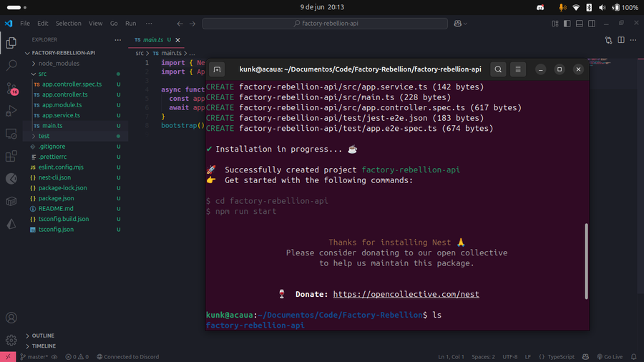Show more menu items ellipsis
The image size is (644, 362).
[149, 24]
